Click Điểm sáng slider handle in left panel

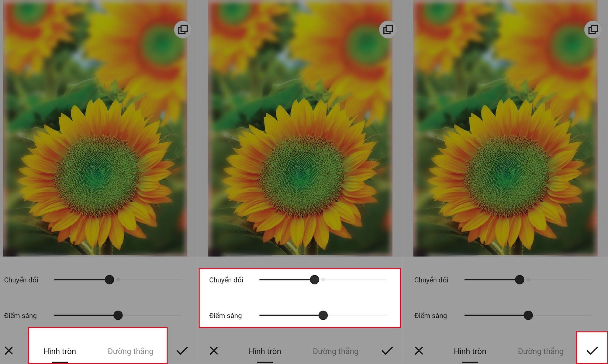tap(118, 315)
